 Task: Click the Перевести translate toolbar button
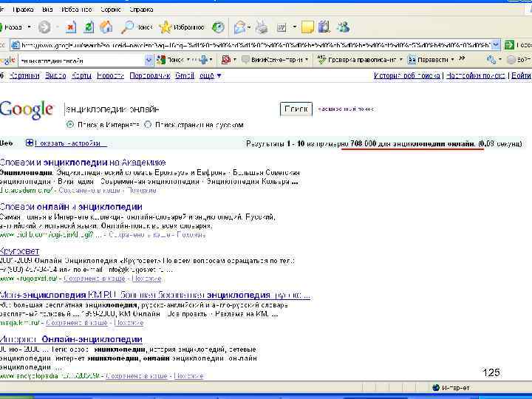tap(428, 60)
